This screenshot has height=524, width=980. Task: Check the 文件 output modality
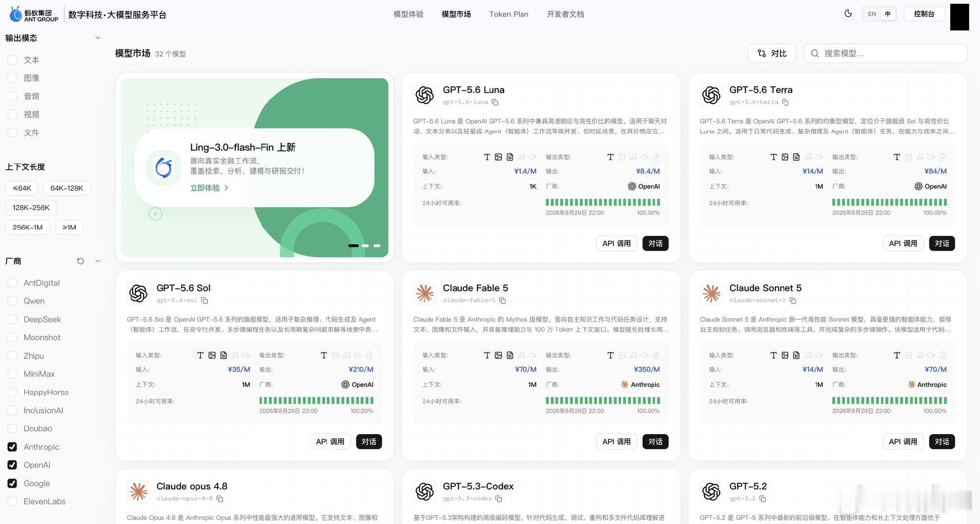tap(13, 132)
